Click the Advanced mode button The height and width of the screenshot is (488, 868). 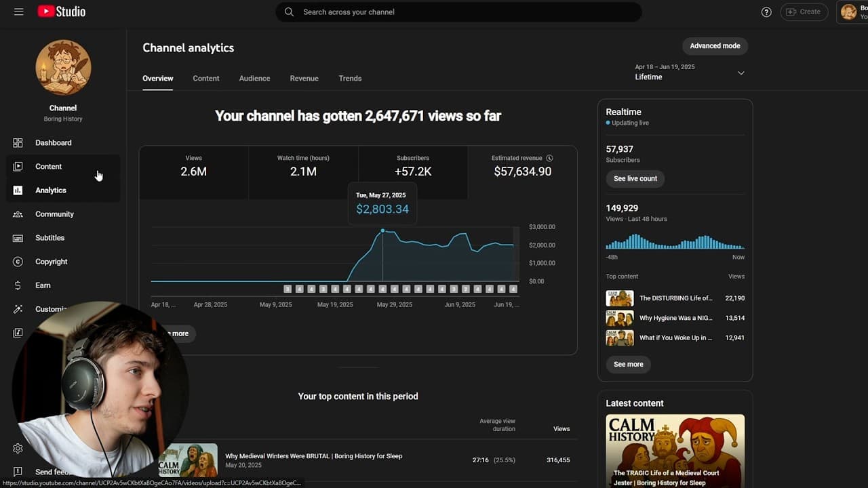[715, 46]
